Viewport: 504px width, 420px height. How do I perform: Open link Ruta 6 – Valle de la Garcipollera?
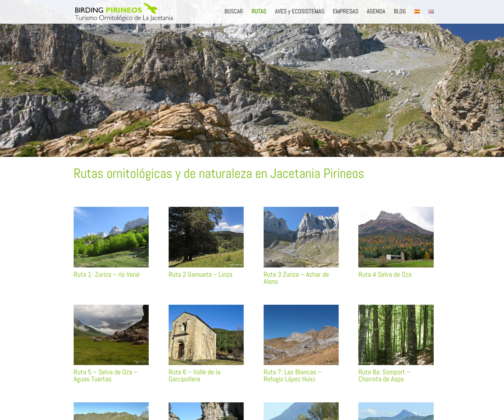coord(194,375)
